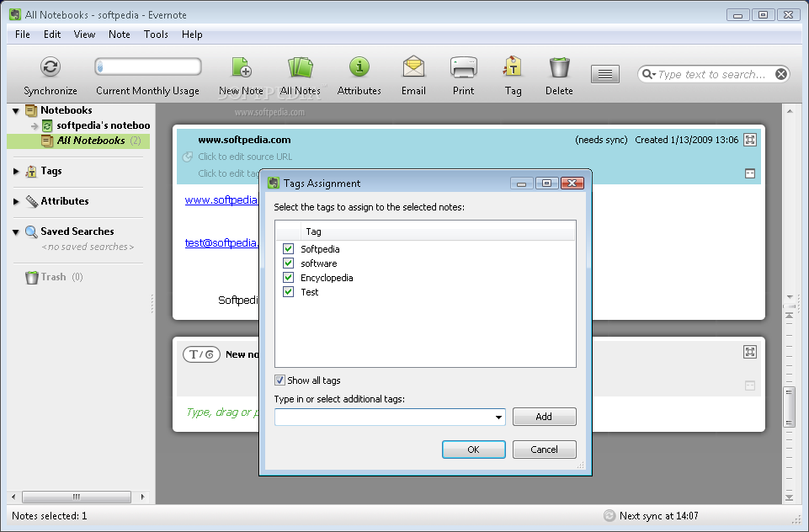Click the note list scroll down arrow
Image resolution: width=809 pixels, height=532 pixels.
click(790, 297)
